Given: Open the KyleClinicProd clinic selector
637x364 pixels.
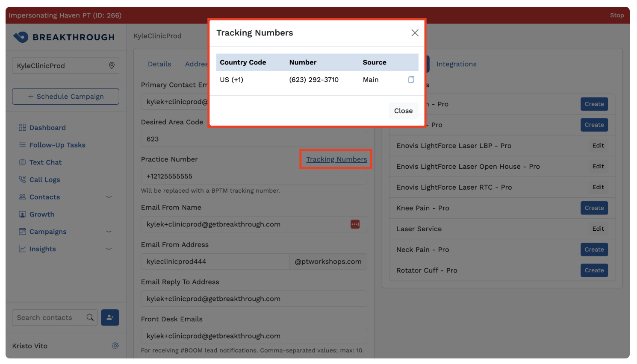Looking at the screenshot, I should [x=65, y=66].
